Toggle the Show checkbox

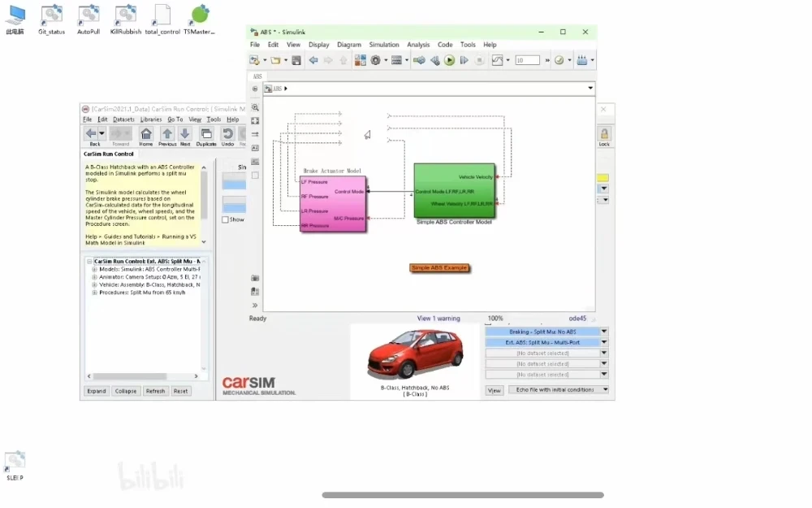click(225, 219)
